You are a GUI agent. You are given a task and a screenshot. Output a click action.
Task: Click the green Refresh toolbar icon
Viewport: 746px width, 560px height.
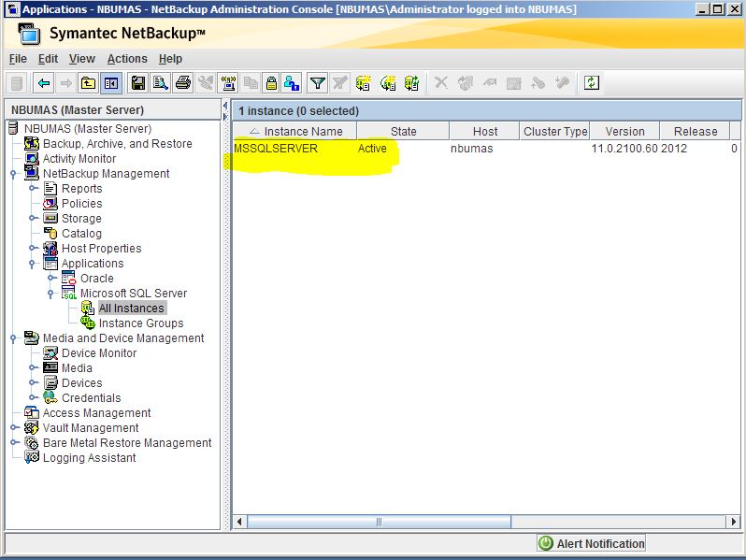click(591, 83)
